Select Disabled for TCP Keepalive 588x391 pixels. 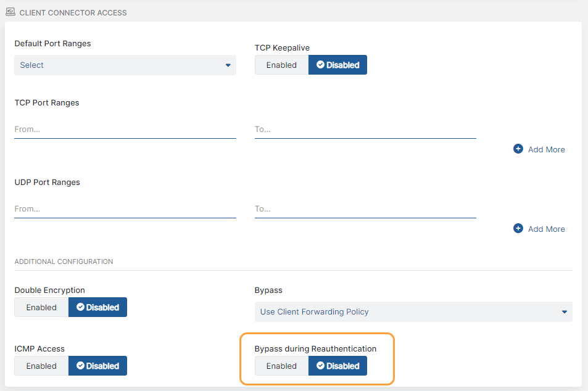[337, 65]
